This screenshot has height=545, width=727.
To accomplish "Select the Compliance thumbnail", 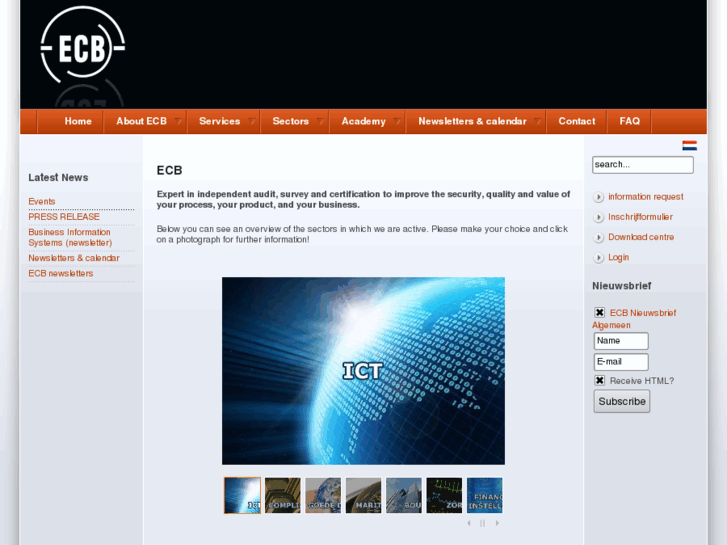I will [x=283, y=495].
